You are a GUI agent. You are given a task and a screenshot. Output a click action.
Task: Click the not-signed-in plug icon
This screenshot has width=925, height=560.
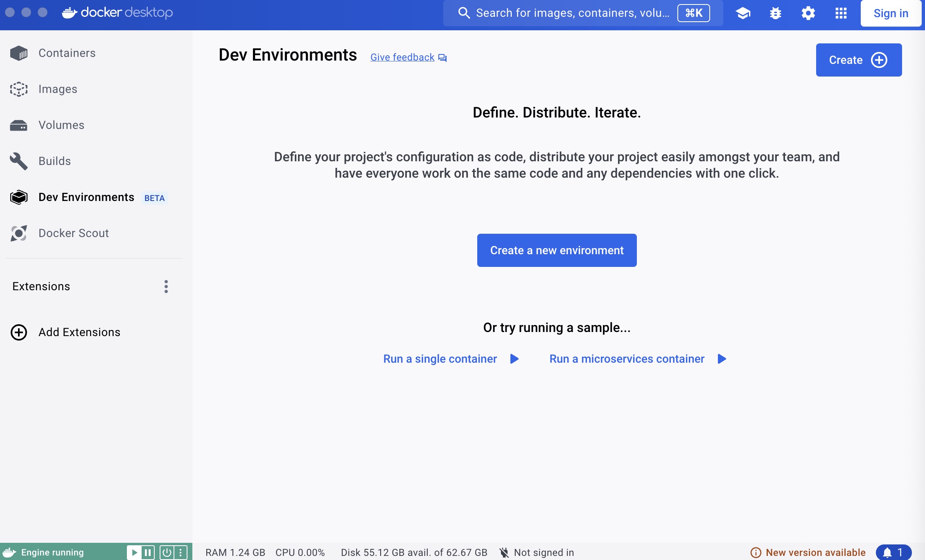504,553
